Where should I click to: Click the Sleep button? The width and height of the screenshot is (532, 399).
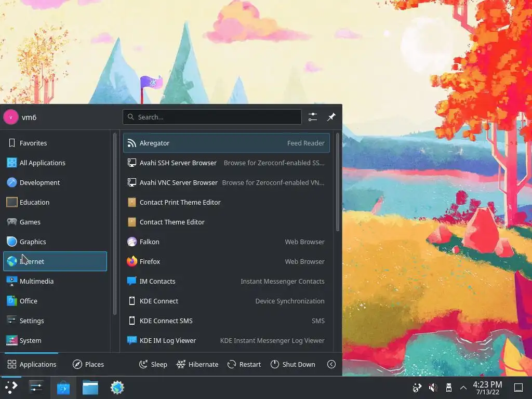pos(153,364)
